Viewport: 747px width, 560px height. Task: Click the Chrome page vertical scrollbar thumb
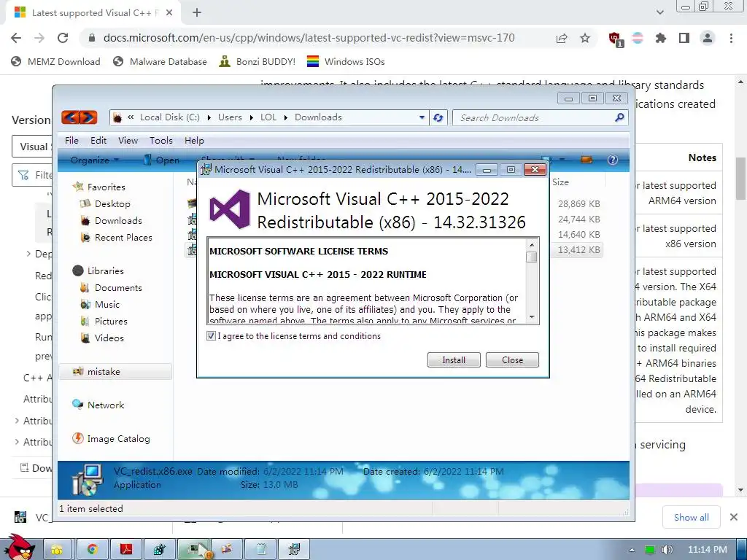coord(741,179)
